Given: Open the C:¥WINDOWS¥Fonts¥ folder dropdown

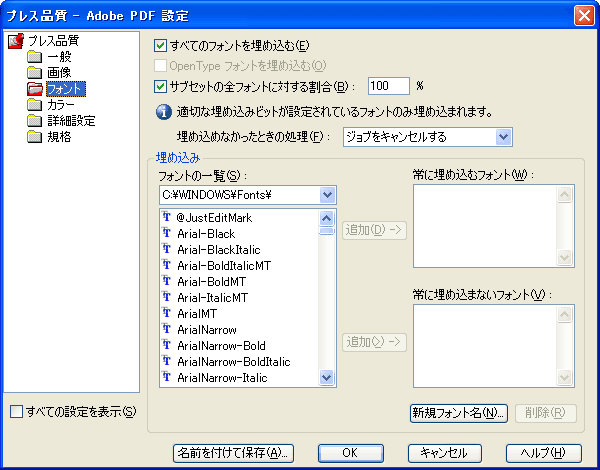Looking at the screenshot, I should click(x=248, y=195).
